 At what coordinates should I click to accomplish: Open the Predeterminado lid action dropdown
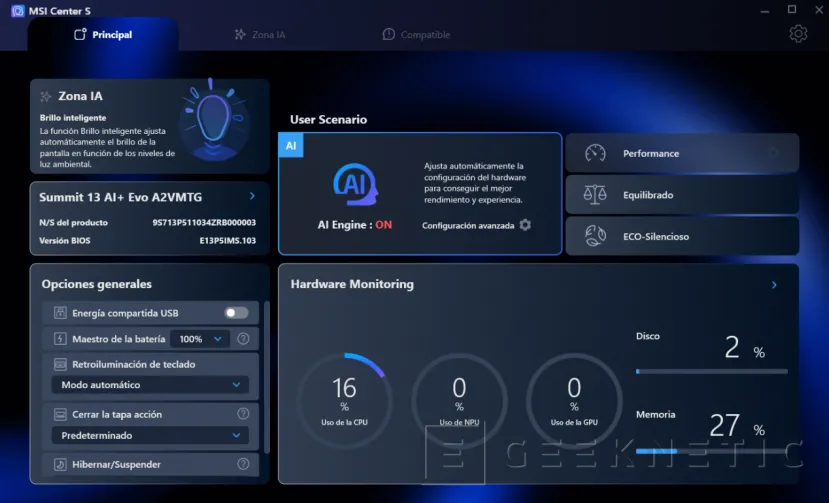click(x=150, y=435)
